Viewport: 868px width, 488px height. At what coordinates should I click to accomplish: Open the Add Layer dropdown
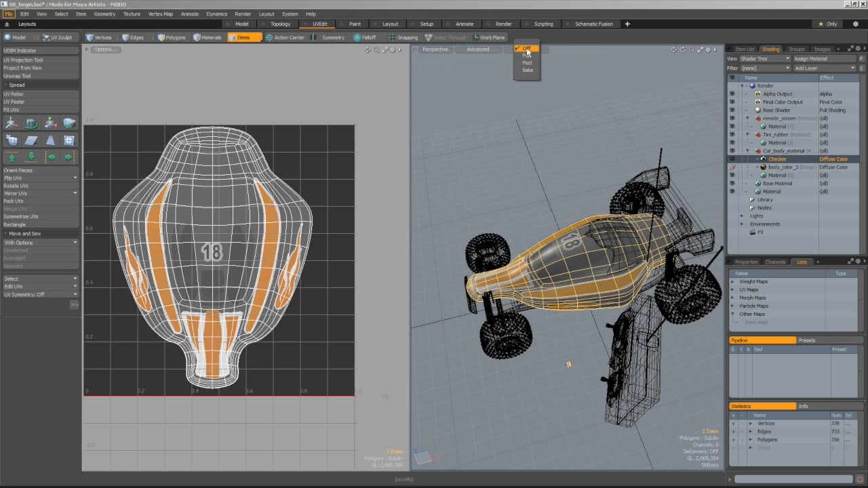(825, 68)
